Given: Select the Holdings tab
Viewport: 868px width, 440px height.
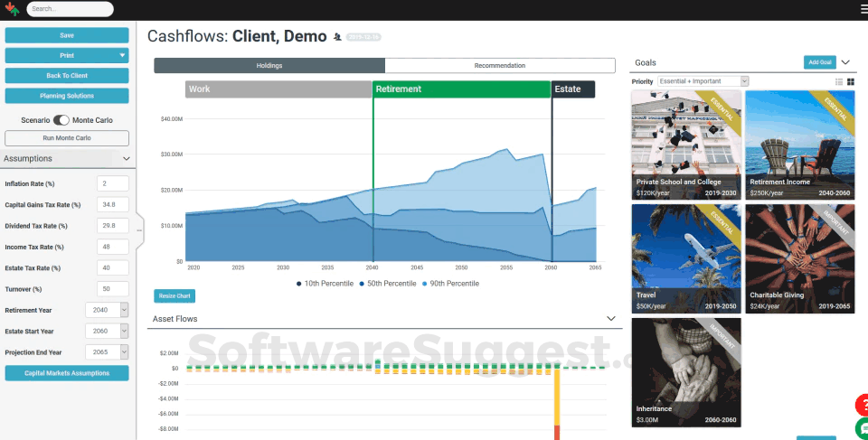Looking at the screenshot, I should [269, 66].
